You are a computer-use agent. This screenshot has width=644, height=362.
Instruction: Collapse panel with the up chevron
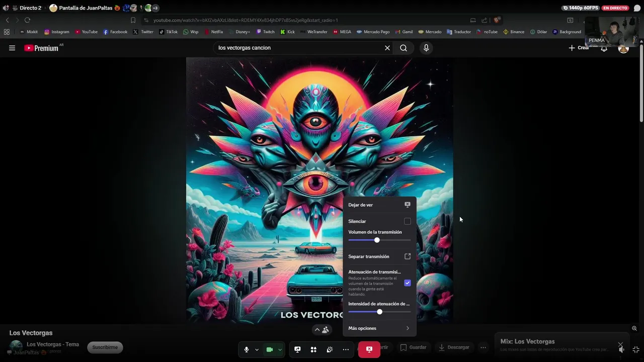click(317, 330)
